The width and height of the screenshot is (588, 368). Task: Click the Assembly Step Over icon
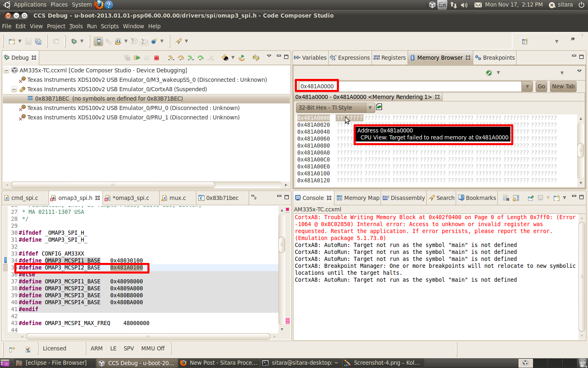pyautogui.click(x=200, y=58)
